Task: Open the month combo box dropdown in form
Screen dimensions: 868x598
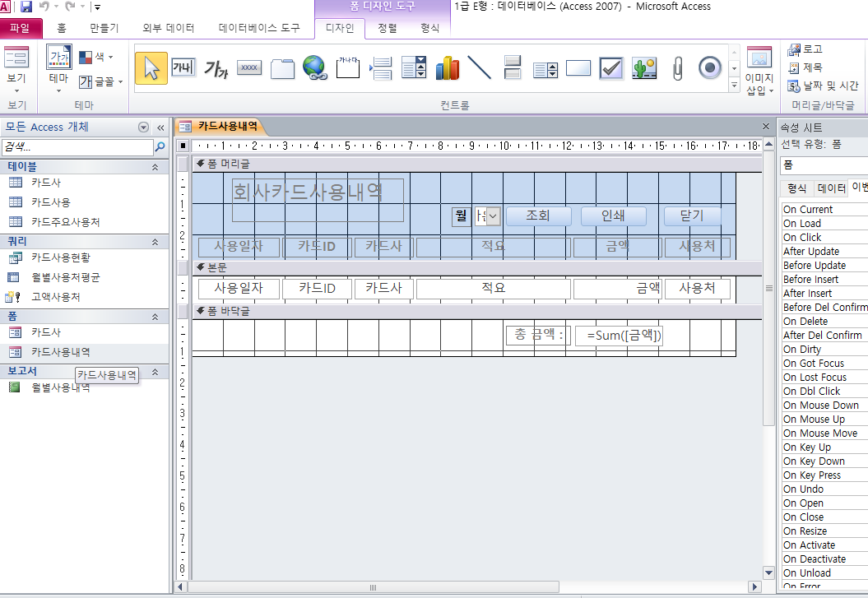Action: (493, 216)
